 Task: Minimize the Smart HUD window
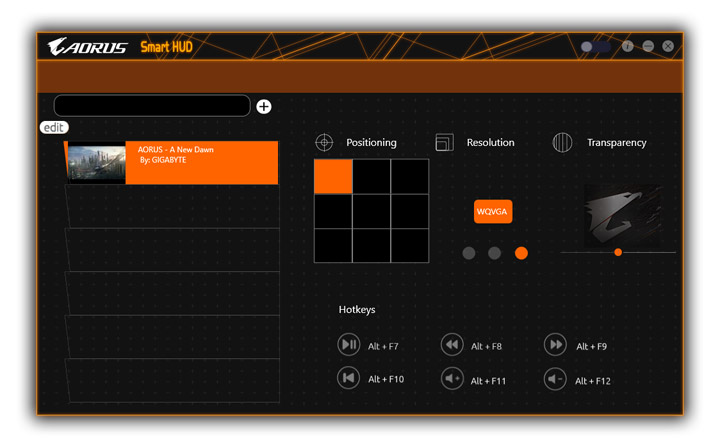pyautogui.click(x=648, y=46)
